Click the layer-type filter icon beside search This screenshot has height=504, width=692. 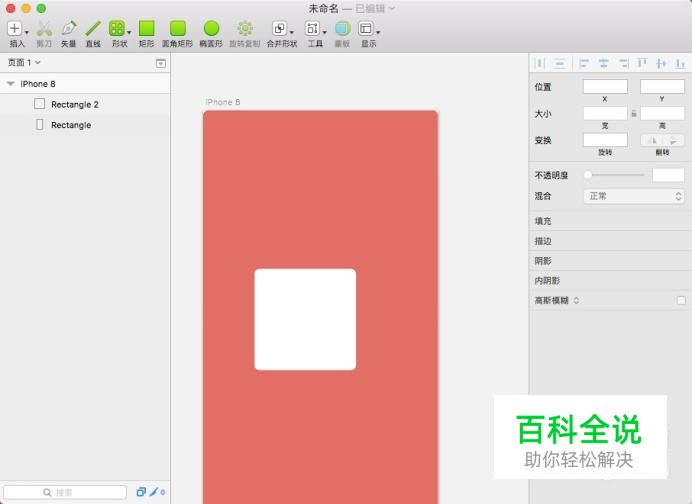point(141,492)
